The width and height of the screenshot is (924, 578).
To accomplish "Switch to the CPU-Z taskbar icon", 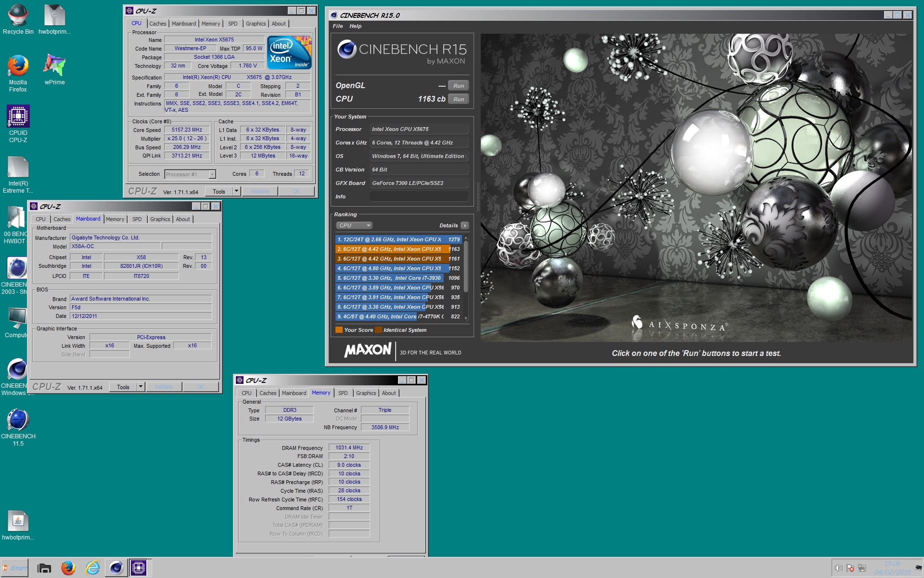I will pos(139,568).
